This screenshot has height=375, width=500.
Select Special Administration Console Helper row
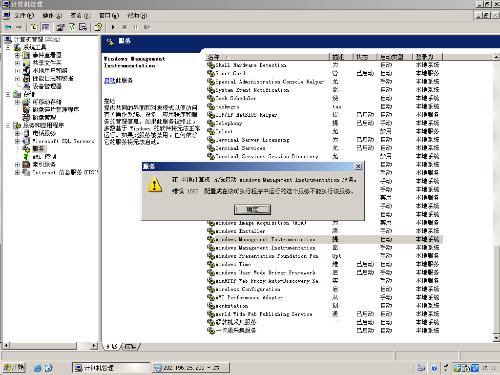(x=324, y=82)
